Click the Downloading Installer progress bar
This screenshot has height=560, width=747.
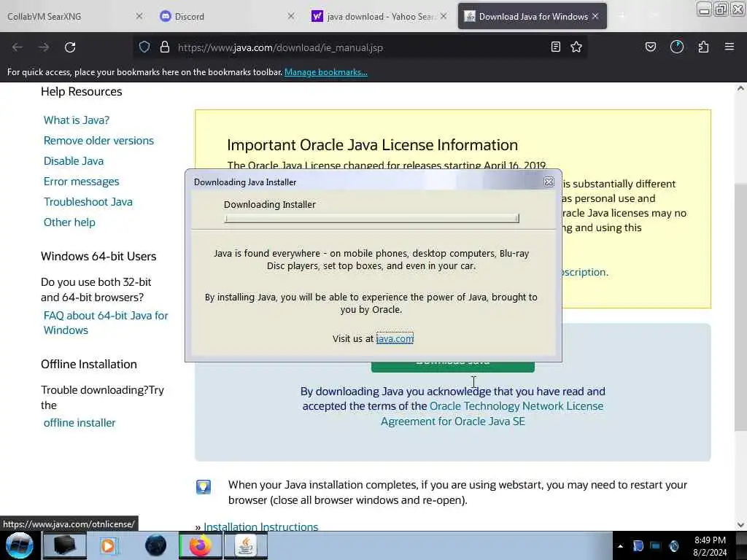point(371,219)
